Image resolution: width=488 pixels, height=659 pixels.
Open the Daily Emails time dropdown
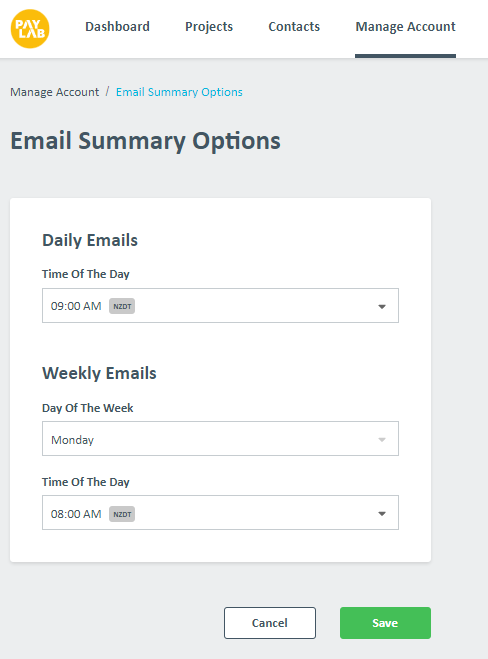click(x=220, y=306)
